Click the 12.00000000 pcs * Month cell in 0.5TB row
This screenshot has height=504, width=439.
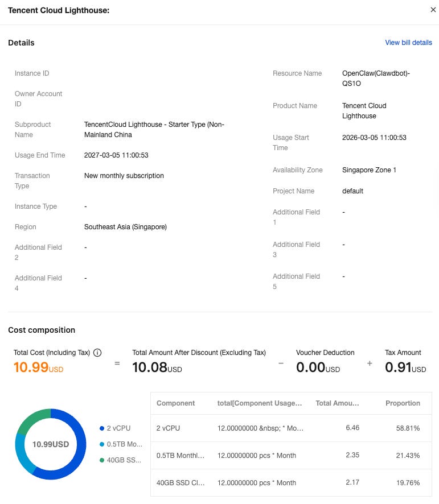point(257,456)
